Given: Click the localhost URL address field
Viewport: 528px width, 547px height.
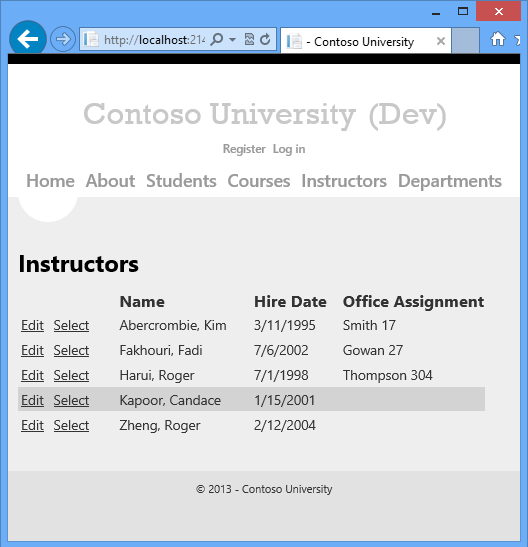Looking at the screenshot, I should pyautogui.click(x=154, y=40).
